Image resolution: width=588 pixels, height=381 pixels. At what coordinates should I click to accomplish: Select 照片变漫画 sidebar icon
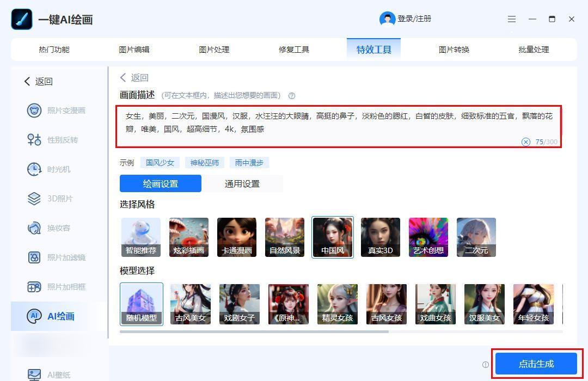pos(34,110)
